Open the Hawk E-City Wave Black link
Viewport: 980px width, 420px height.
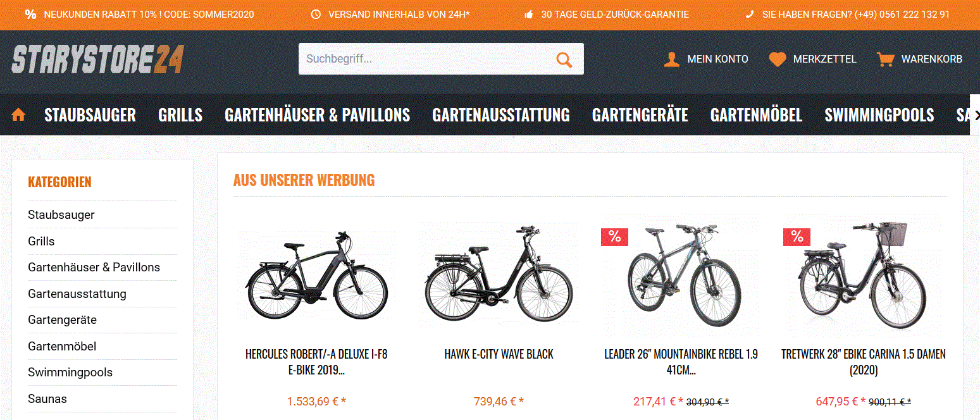pos(499,354)
